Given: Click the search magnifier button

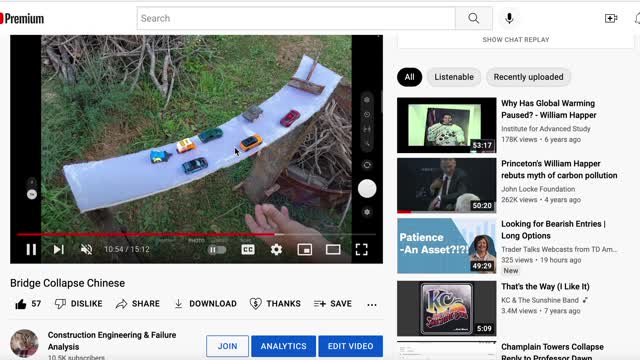Looking at the screenshot, I should click(473, 18).
